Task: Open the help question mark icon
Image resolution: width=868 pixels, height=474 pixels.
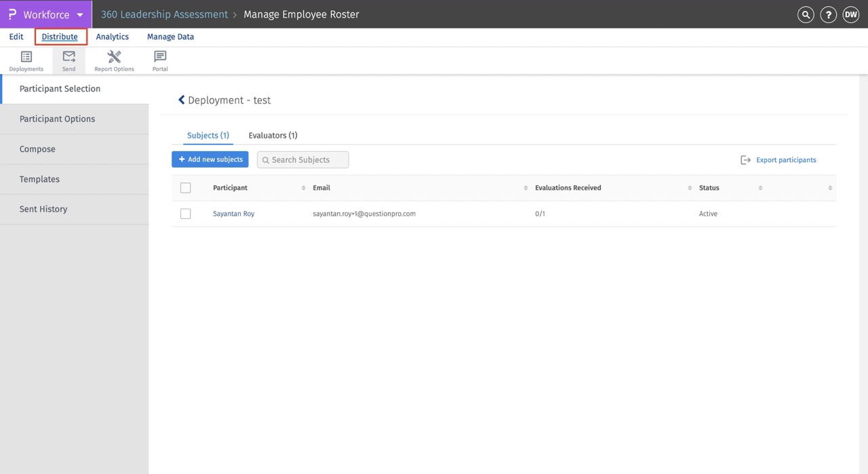Action: [x=828, y=15]
